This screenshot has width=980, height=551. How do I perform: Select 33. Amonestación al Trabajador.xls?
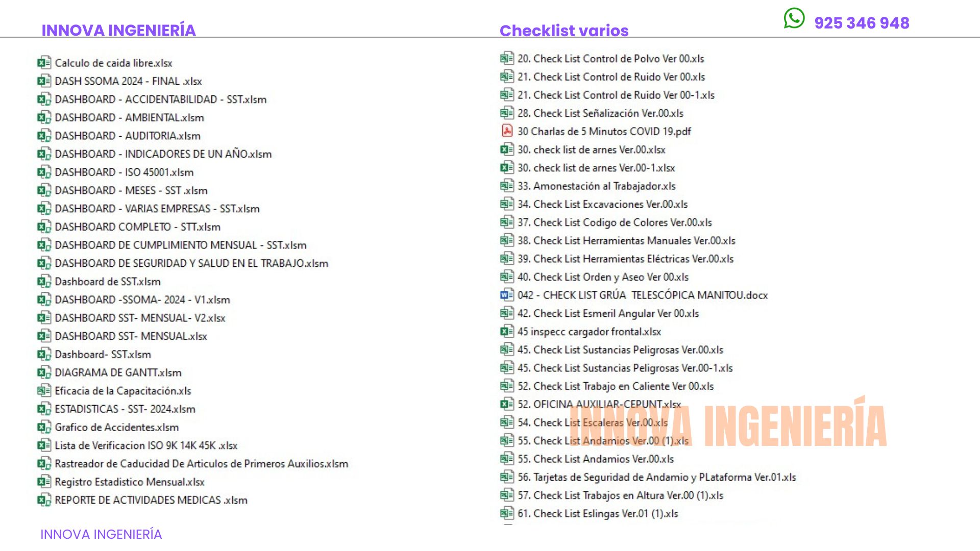(596, 186)
